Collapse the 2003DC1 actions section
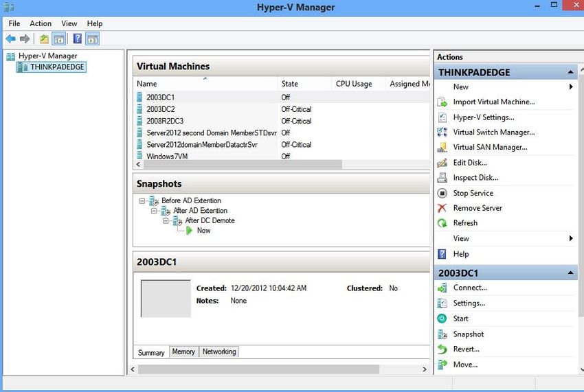 (x=570, y=273)
